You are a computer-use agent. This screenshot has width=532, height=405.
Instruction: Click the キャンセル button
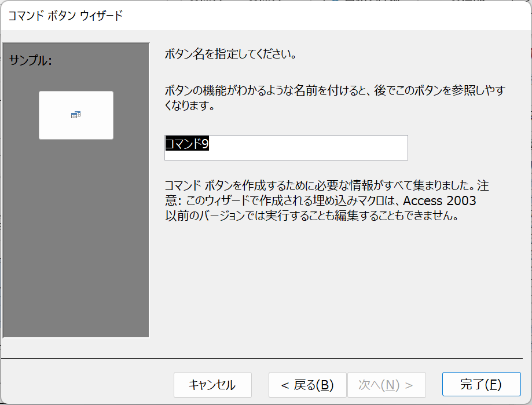click(212, 385)
